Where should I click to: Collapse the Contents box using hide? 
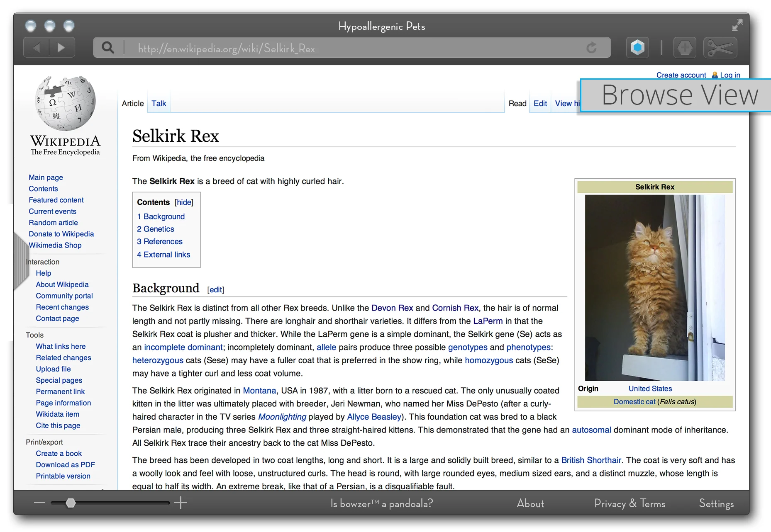pos(184,202)
